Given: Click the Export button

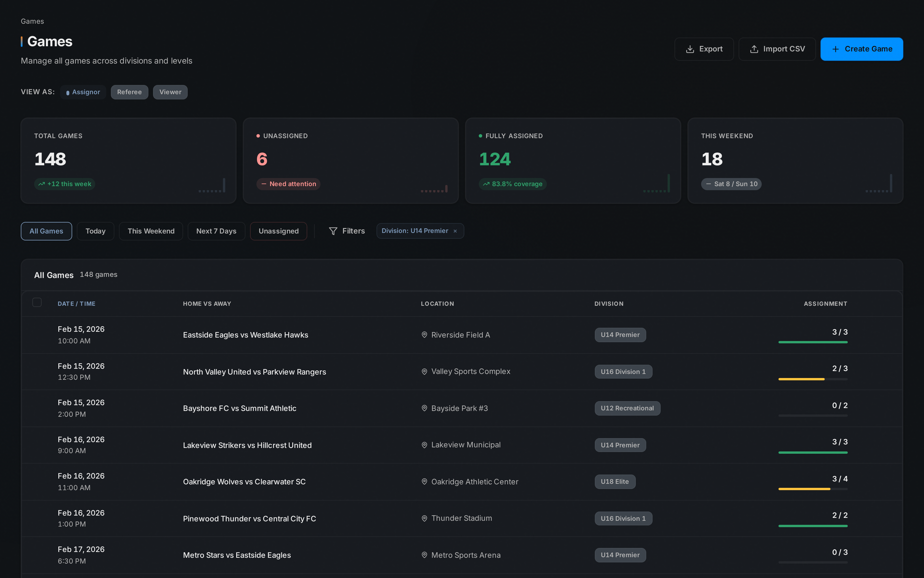Looking at the screenshot, I should point(704,49).
